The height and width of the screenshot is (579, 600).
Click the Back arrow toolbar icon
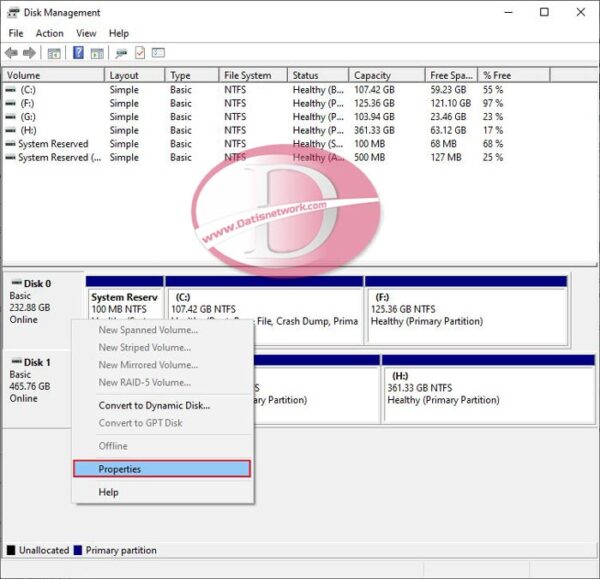coord(11,53)
